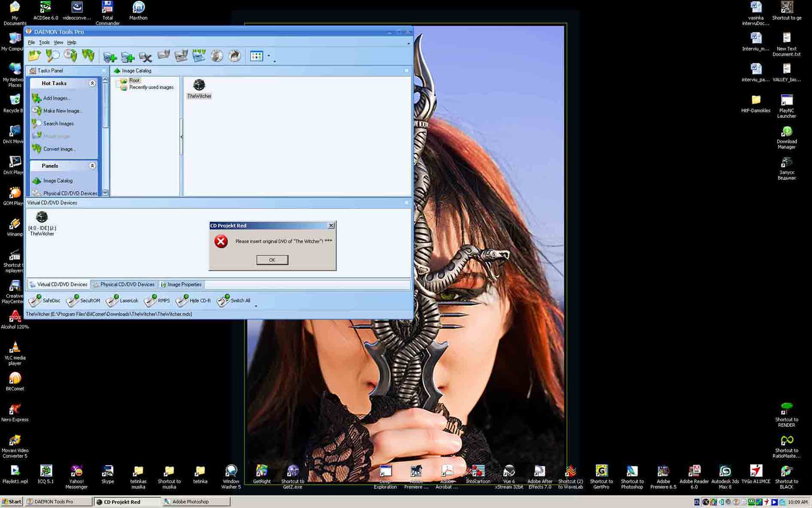Open the Help menu

72,43
